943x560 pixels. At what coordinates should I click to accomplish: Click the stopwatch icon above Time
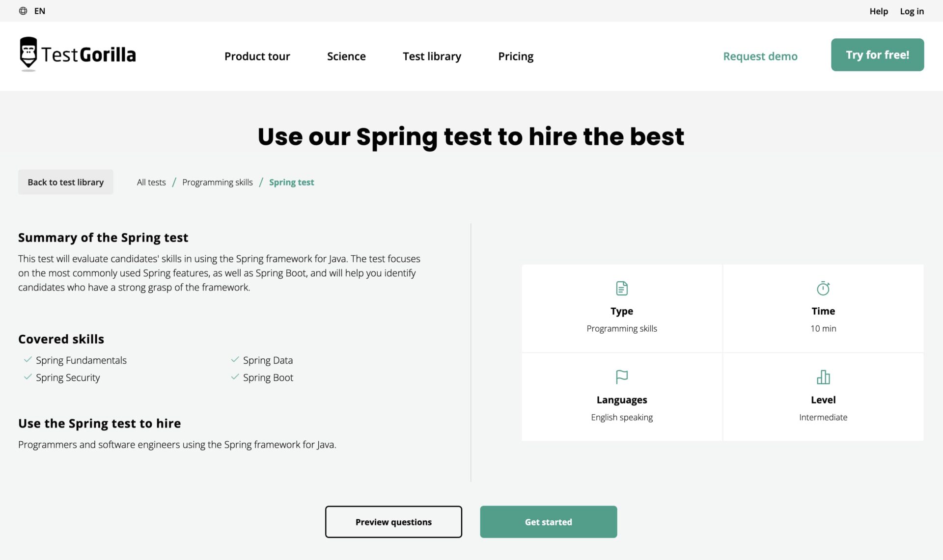click(x=823, y=288)
